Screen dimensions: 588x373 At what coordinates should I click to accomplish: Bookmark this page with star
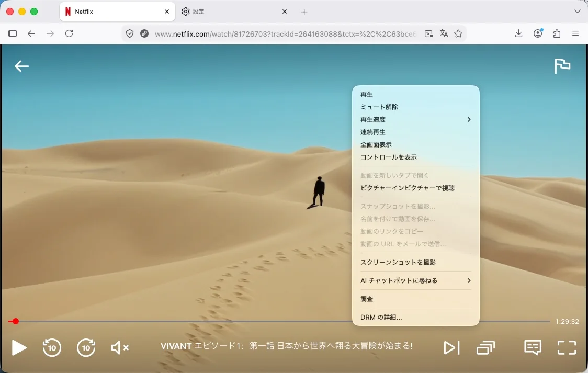tap(458, 33)
